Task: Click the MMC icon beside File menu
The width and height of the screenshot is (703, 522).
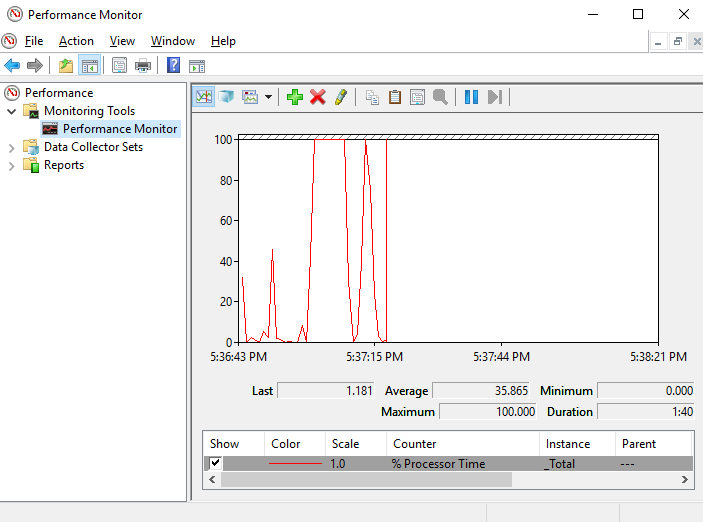Action: pos(9,41)
